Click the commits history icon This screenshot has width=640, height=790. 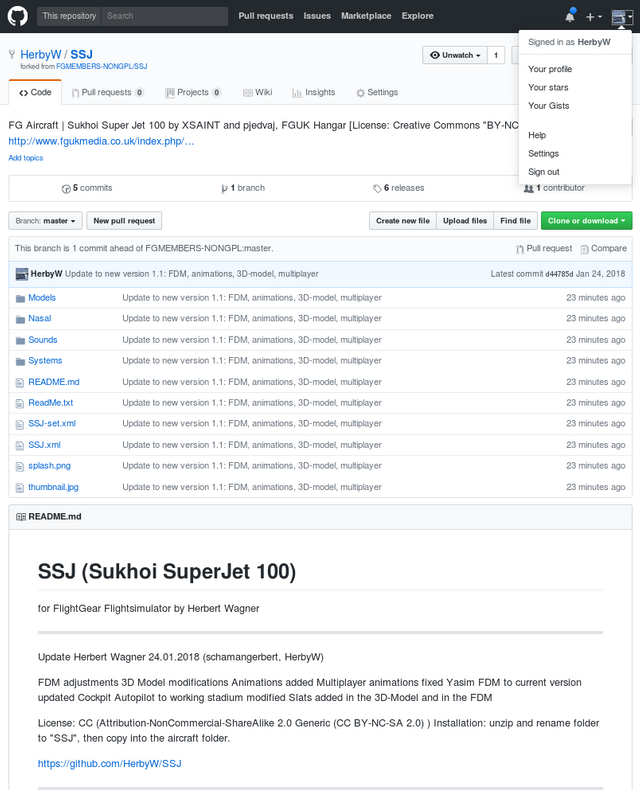click(66, 188)
